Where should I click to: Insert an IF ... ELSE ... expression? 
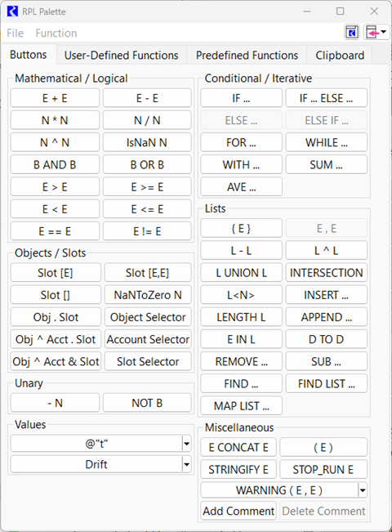click(326, 98)
